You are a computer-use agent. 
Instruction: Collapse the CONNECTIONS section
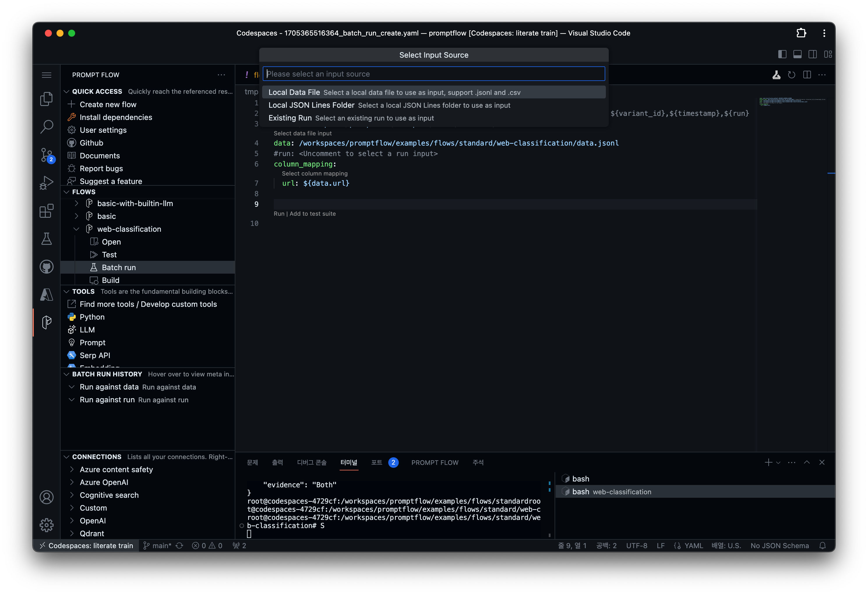coord(66,457)
